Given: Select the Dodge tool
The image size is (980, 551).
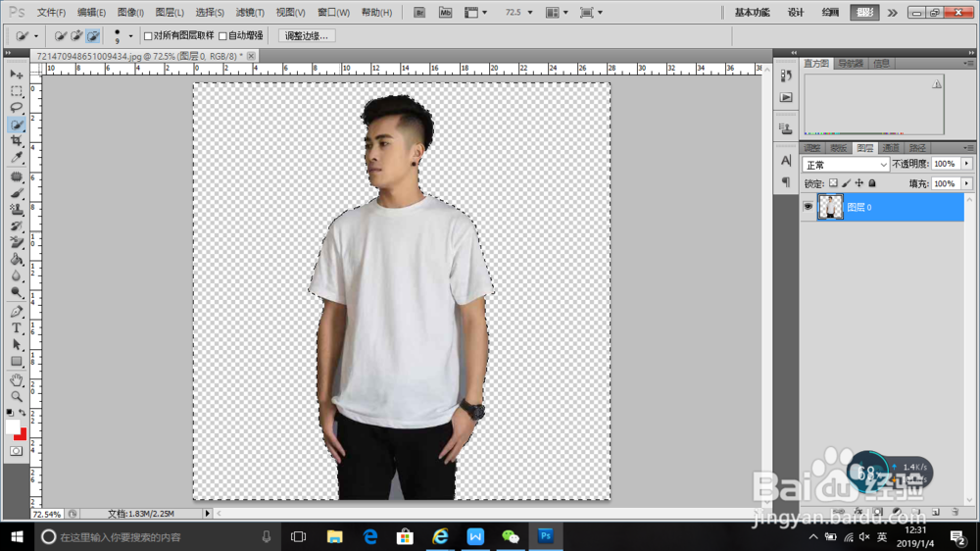Looking at the screenshot, I should click(x=17, y=292).
